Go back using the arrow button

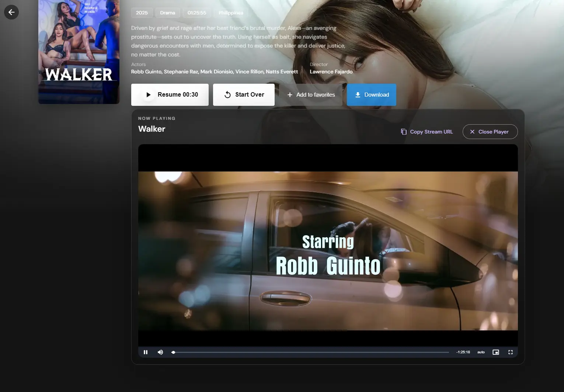click(x=11, y=12)
